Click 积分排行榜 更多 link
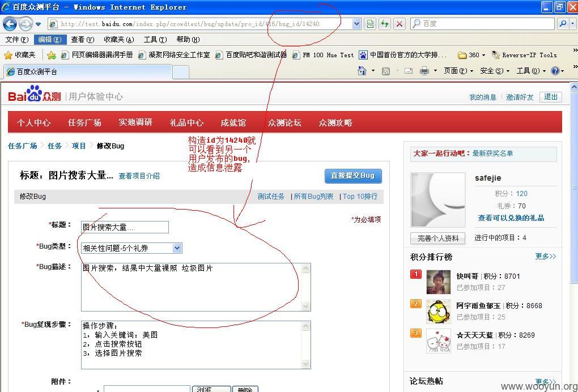Viewport: 578px width, 392px height. [x=545, y=257]
